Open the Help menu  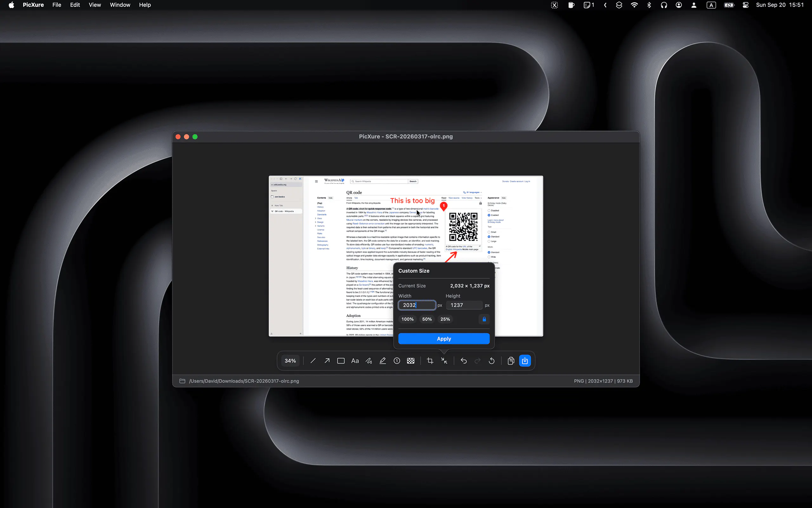click(x=145, y=5)
